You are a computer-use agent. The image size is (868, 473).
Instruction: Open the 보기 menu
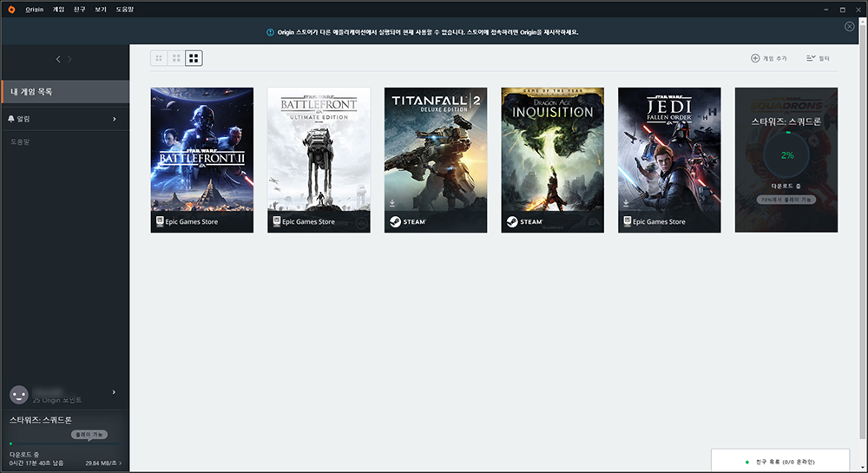click(100, 10)
